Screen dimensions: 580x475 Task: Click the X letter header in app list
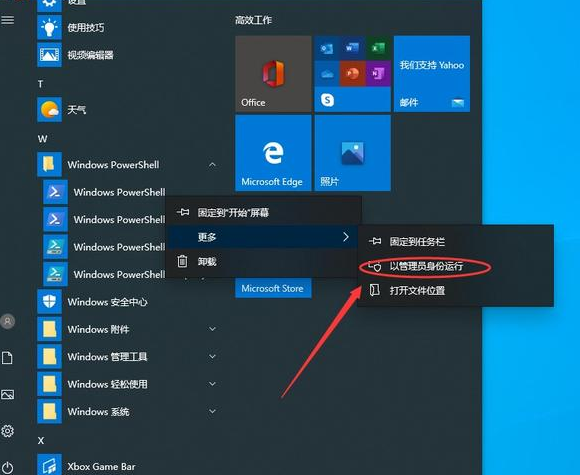click(41, 441)
